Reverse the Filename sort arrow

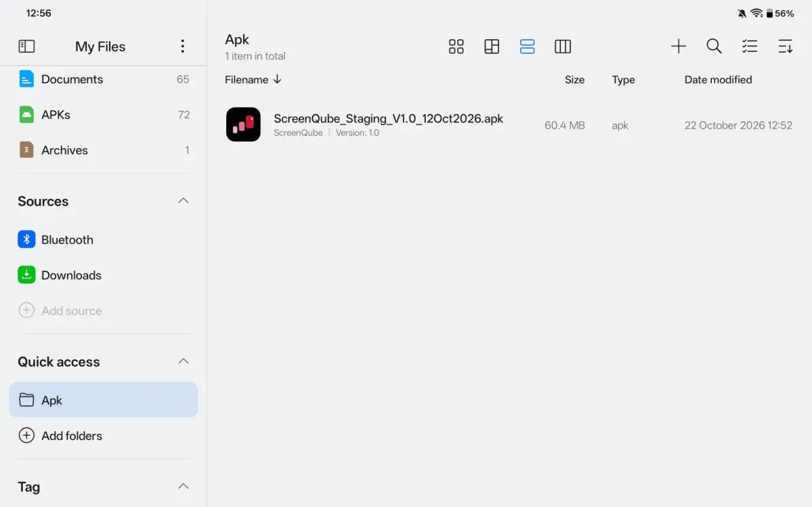click(x=277, y=79)
